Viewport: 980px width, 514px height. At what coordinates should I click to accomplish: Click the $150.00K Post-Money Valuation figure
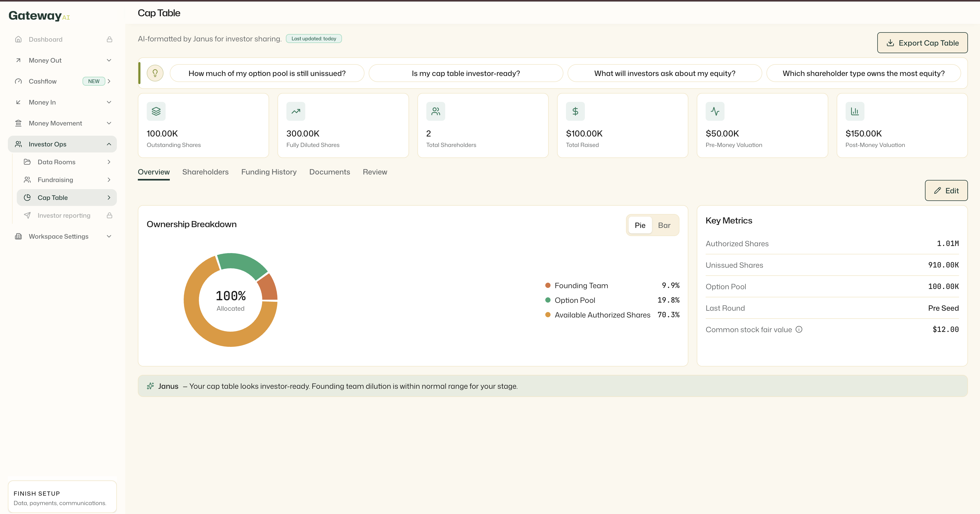(x=864, y=134)
